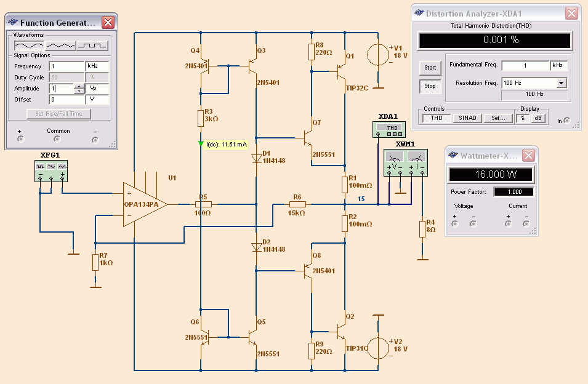Select resistor R6 15kΩ
This screenshot has width=588, height=384.
click(x=297, y=204)
